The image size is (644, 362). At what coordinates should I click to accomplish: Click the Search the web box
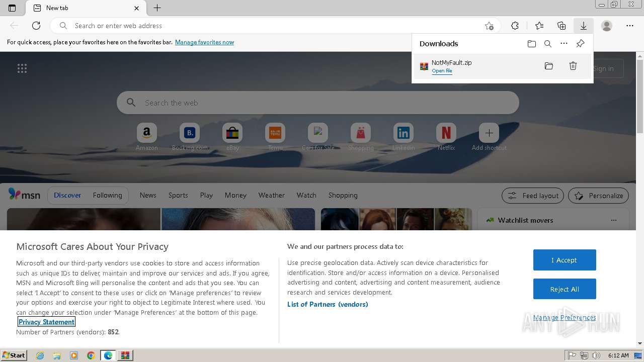(x=317, y=103)
